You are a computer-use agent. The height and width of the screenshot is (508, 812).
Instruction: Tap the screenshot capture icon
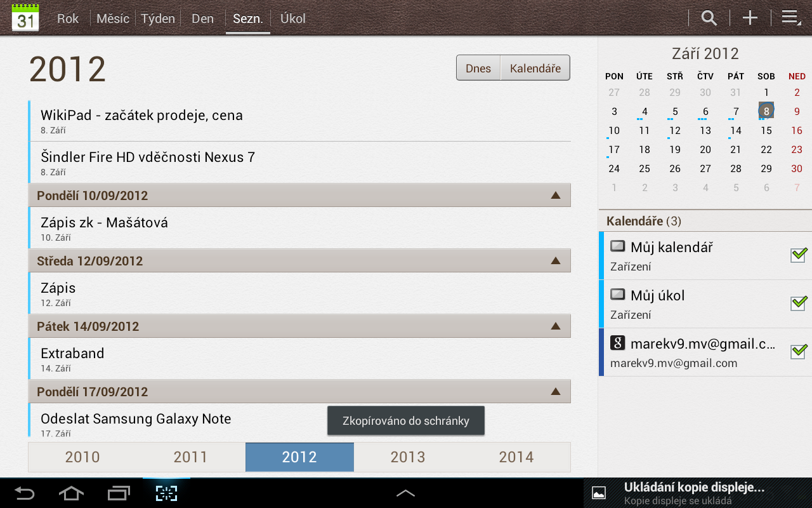point(166,493)
